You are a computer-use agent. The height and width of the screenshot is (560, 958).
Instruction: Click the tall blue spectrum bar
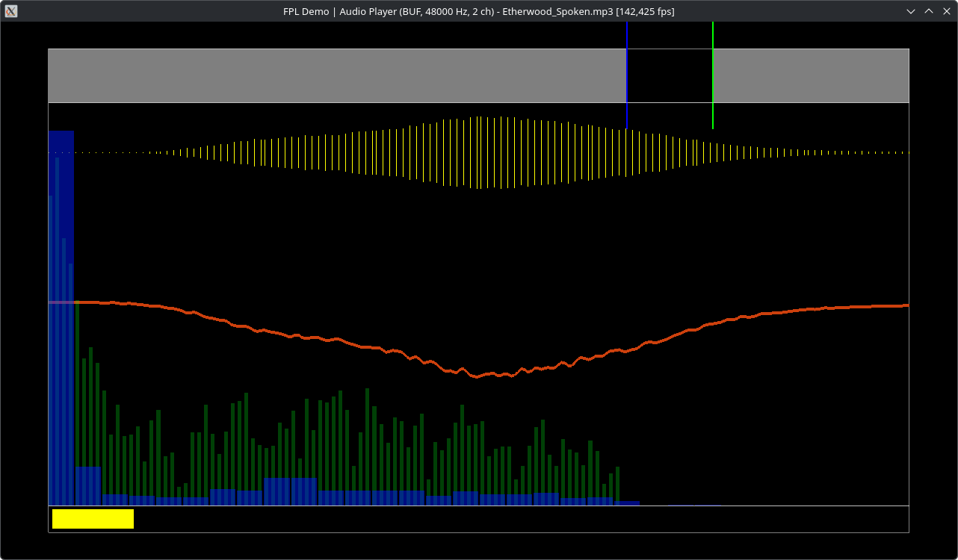point(61,318)
